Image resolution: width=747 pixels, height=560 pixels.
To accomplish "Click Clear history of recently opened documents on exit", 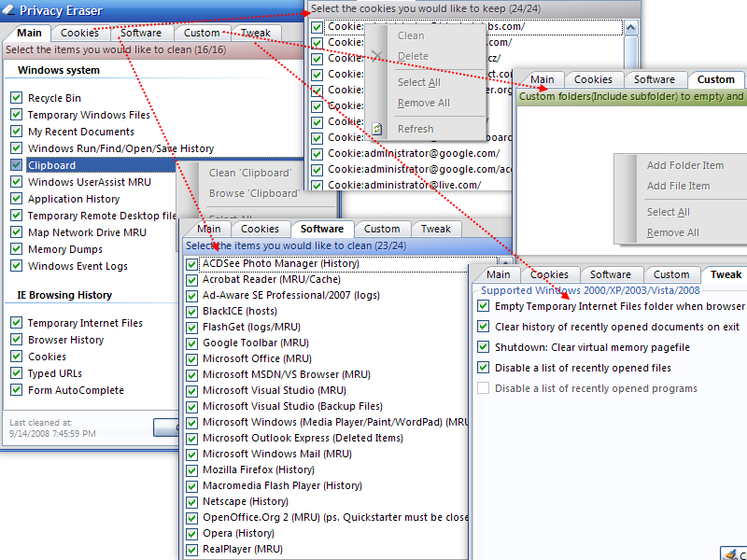I will point(617,327).
